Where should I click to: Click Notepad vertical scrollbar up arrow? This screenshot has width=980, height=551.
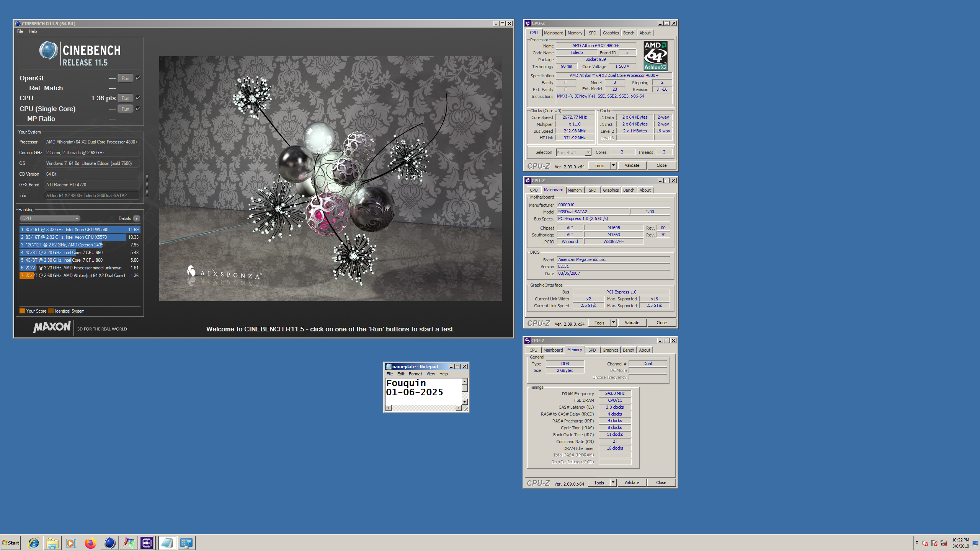coord(465,381)
